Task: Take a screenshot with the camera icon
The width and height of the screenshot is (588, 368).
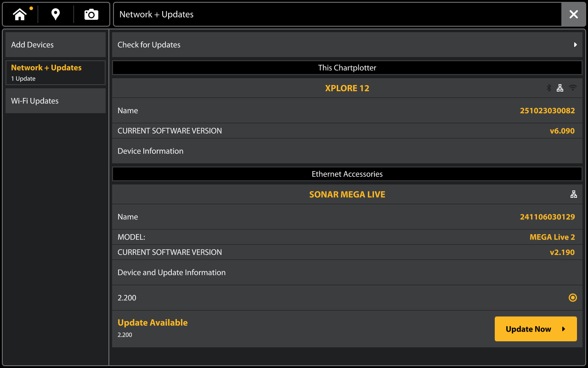Action: pyautogui.click(x=91, y=15)
